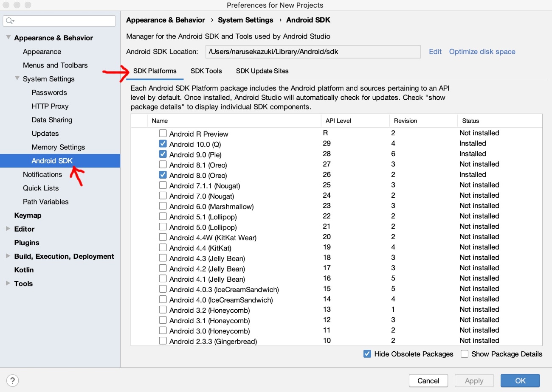The image size is (552, 392).
Task: Check Android 2.3.3 (Gingerbread) checkbox
Action: pos(163,341)
